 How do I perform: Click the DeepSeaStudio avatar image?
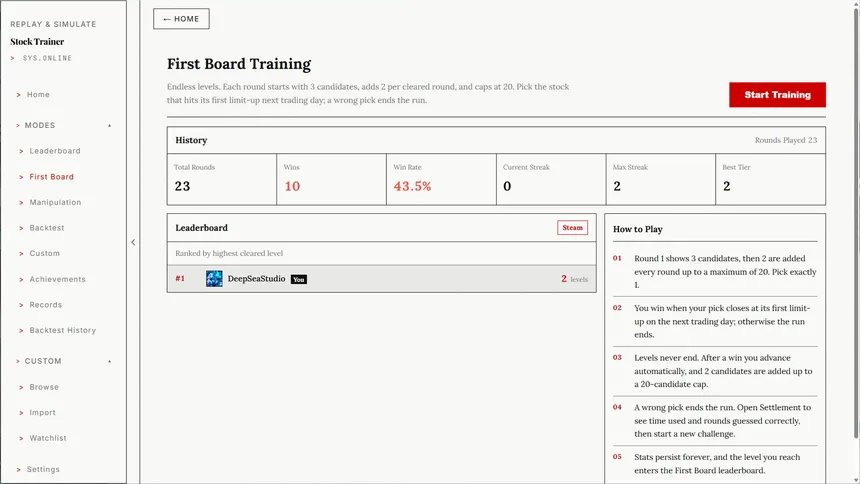[x=214, y=279]
